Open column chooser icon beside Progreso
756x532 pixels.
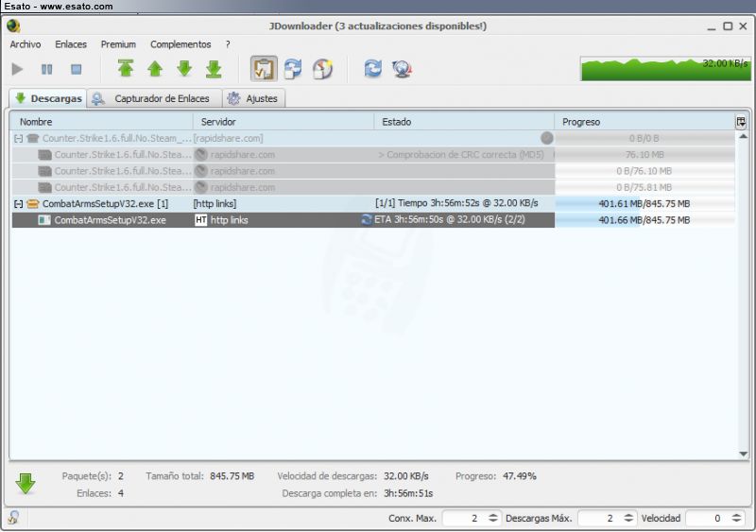(741, 122)
